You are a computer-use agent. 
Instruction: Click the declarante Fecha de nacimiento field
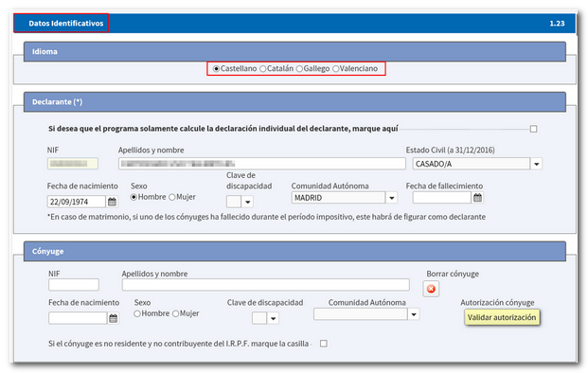[77, 202]
